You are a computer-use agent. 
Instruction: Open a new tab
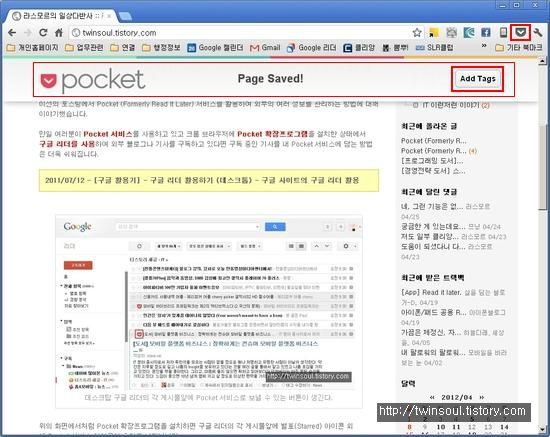coord(125,16)
